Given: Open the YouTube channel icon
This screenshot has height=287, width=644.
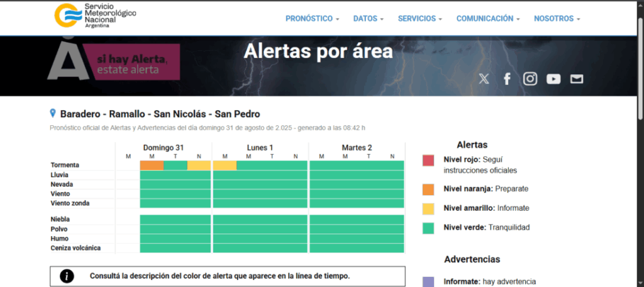Looking at the screenshot, I should pos(553,79).
